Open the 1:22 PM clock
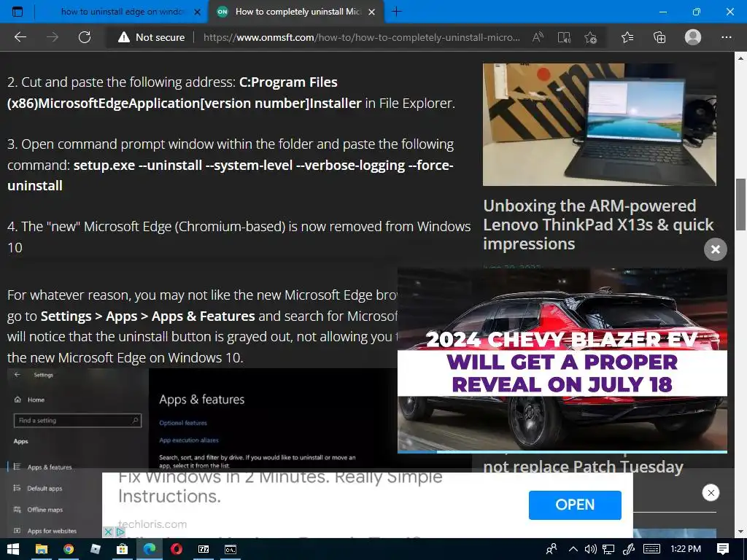747x560 pixels. (x=686, y=549)
